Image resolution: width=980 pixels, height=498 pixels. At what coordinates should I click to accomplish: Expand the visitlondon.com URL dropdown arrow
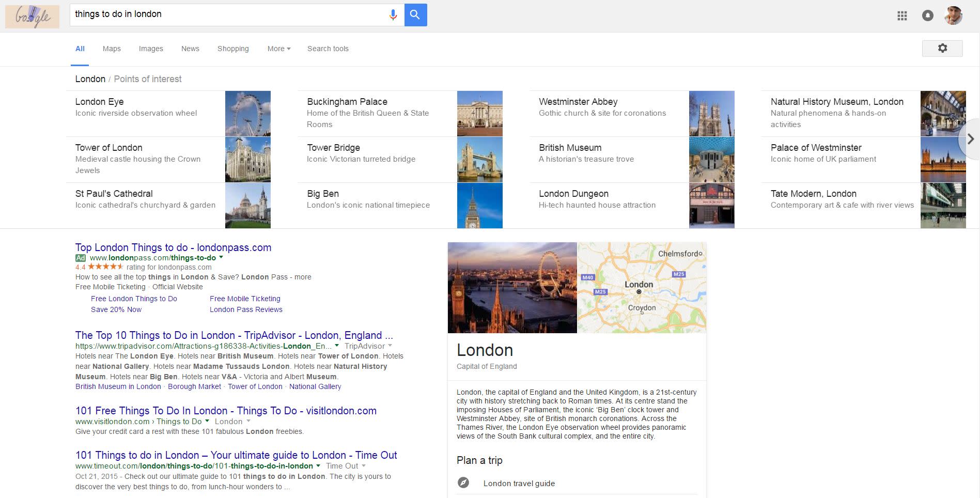[x=207, y=421]
